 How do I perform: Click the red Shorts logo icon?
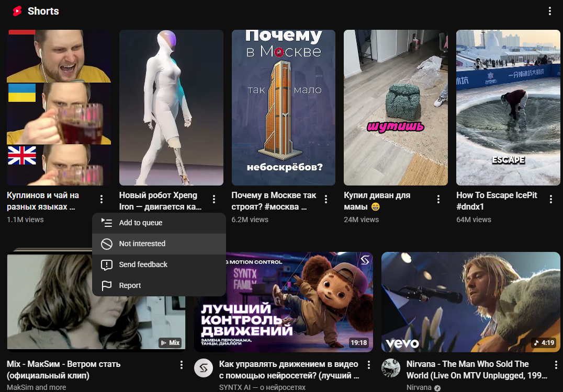tap(17, 11)
